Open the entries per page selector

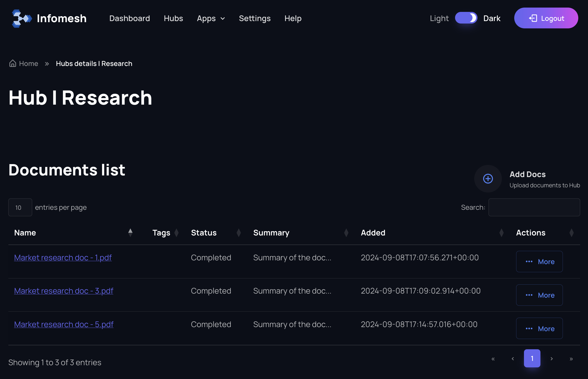(x=20, y=207)
